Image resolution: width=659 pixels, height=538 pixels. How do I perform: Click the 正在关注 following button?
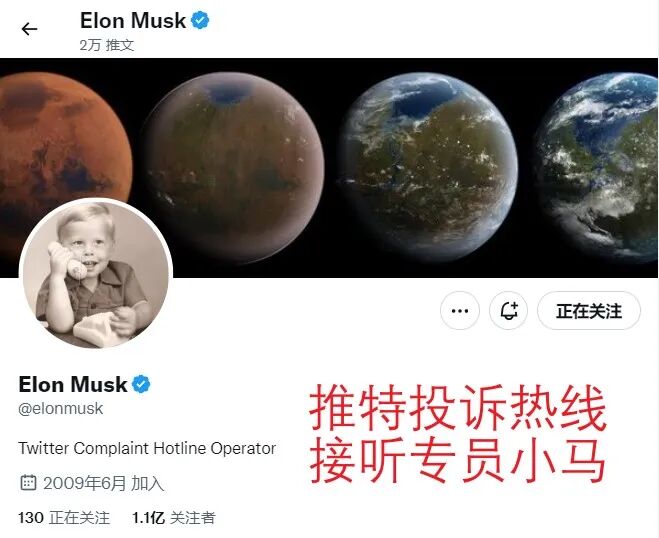tap(589, 311)
